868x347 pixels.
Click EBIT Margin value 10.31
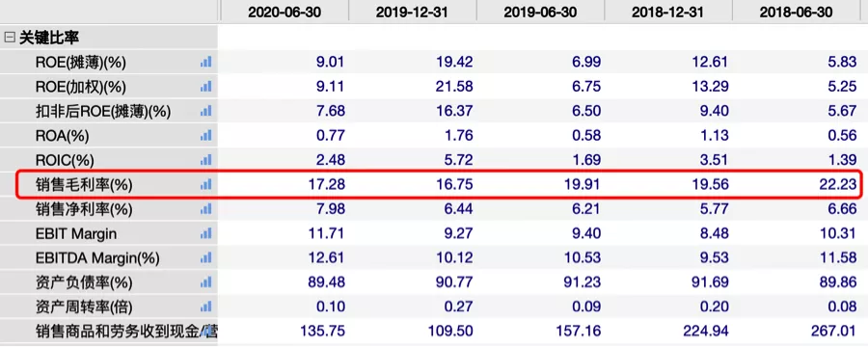[x=838, y=232]
